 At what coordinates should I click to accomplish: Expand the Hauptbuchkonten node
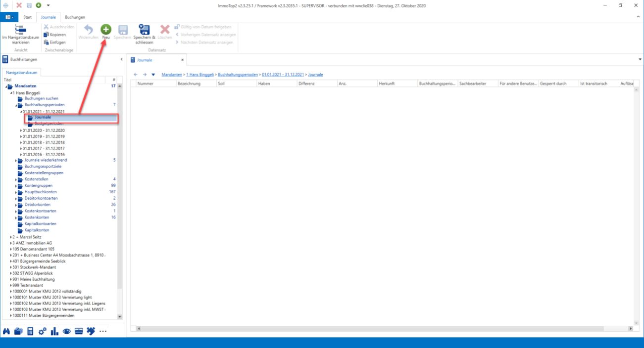click(16, 192)
